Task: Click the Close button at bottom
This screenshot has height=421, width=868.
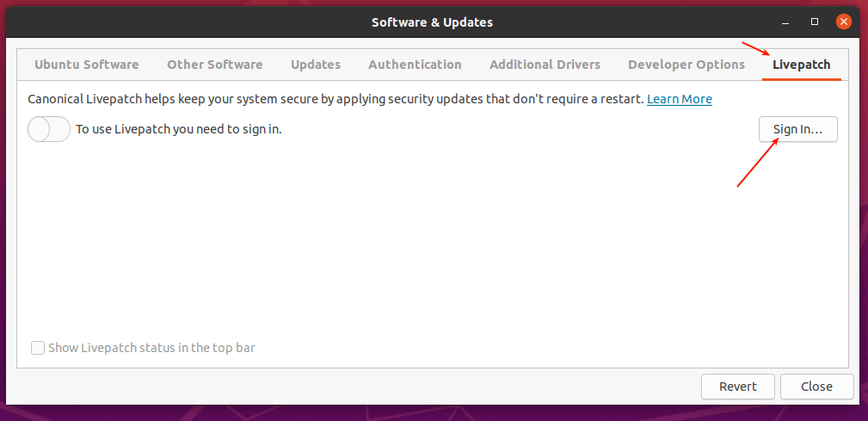Action: [x=816, y=387]
